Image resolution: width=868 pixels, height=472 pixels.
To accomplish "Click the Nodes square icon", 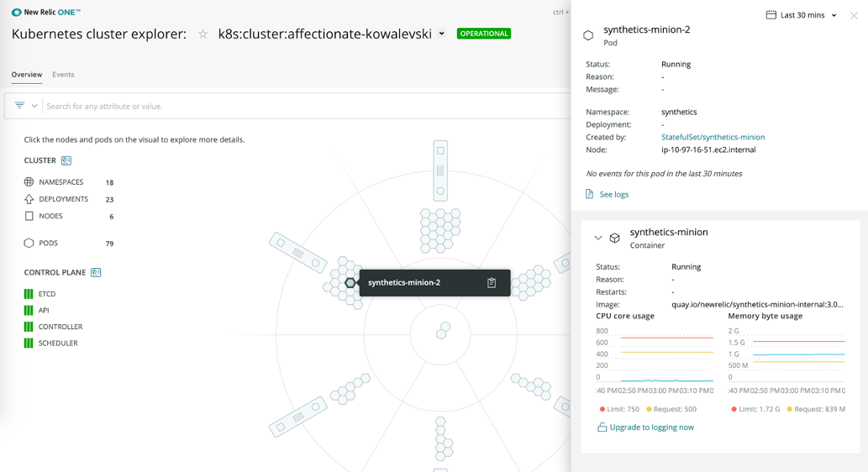I will click(x=29, y=217).
